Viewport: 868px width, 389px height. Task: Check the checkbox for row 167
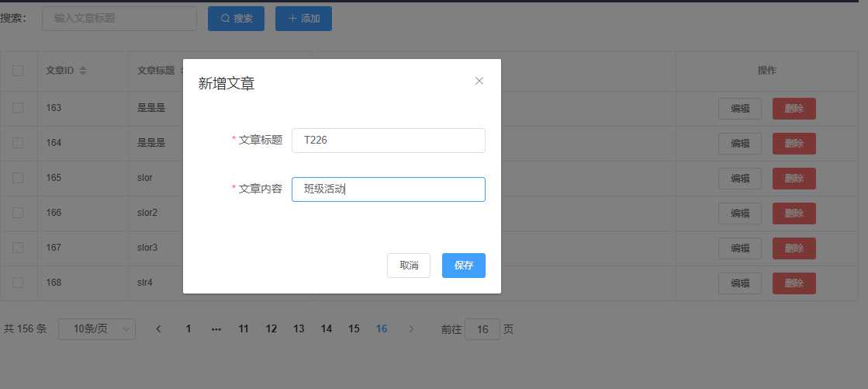click(19, 248)
